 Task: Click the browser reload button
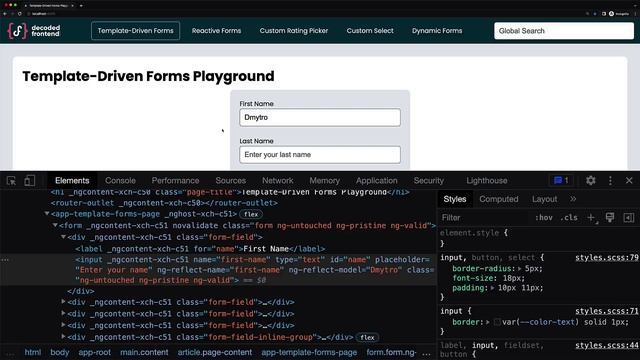pyautogui.click(x=20, y=13)
